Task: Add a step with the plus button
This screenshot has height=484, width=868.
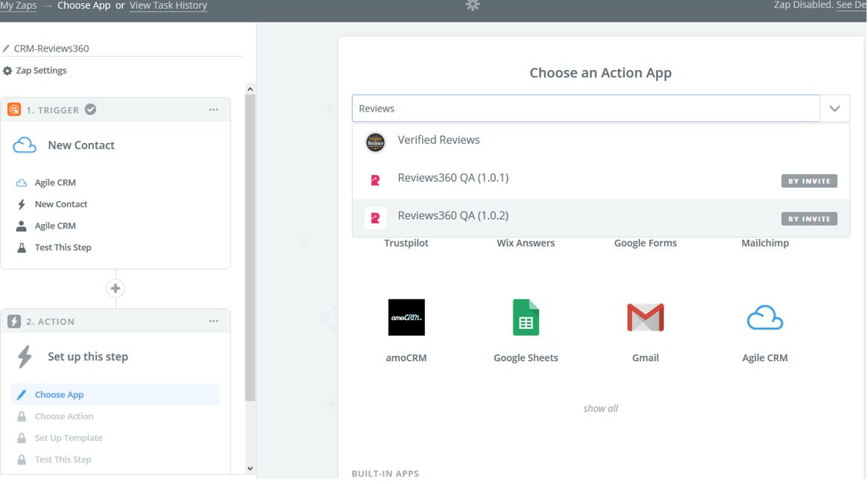Action: click(x=115, y=288)
